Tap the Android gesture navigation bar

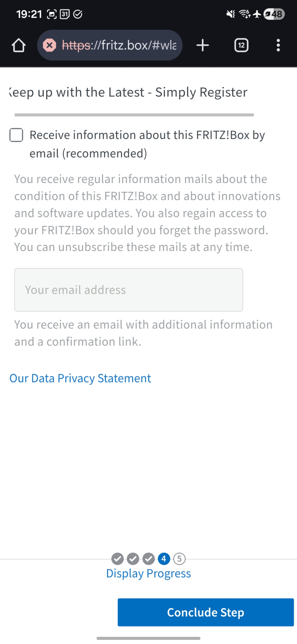click(148, 638)
